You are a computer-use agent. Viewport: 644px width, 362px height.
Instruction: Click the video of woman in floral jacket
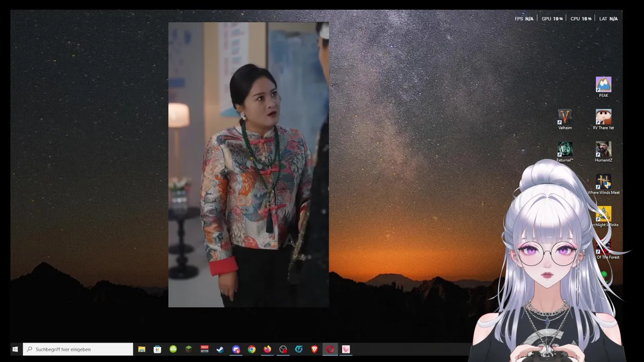point(249,164)
